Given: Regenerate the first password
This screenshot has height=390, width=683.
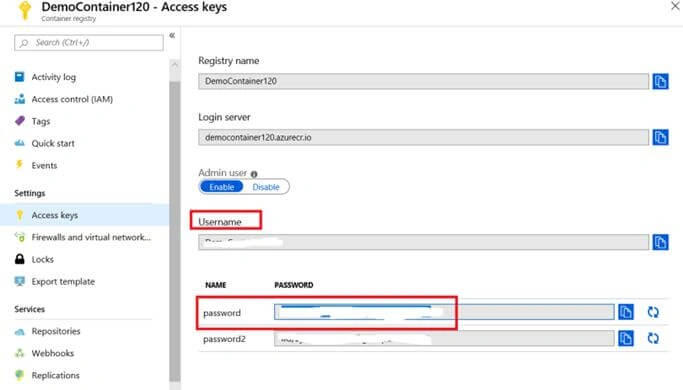Looking at the screenshot, I should pos(653,312).
